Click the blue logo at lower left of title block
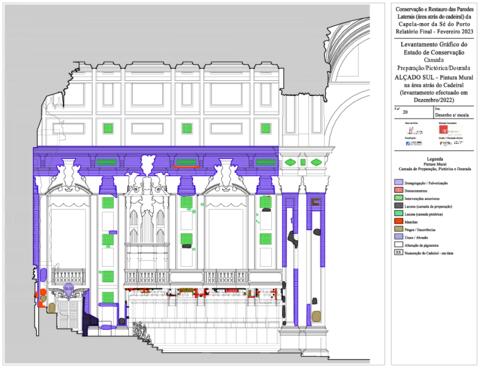The height and width of the screenshot is (368, 480). coord(414,143)
